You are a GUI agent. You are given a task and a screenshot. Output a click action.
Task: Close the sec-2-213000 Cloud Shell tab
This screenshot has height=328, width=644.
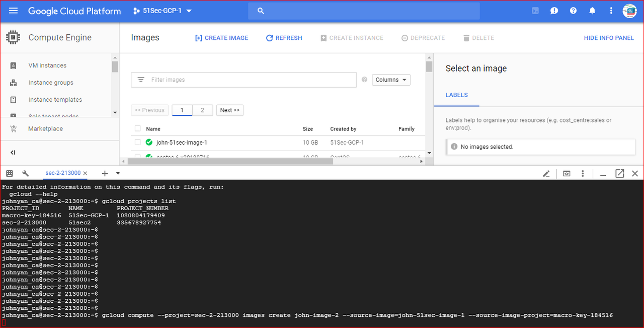[x=86, y=173]
